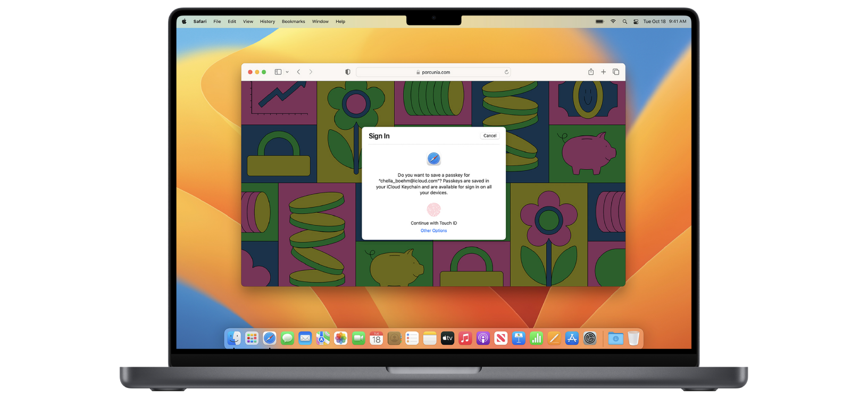Open Podcasts from the Dock
Image resolution: width=868 pixels, height=399 pixels.
point(483,338)
